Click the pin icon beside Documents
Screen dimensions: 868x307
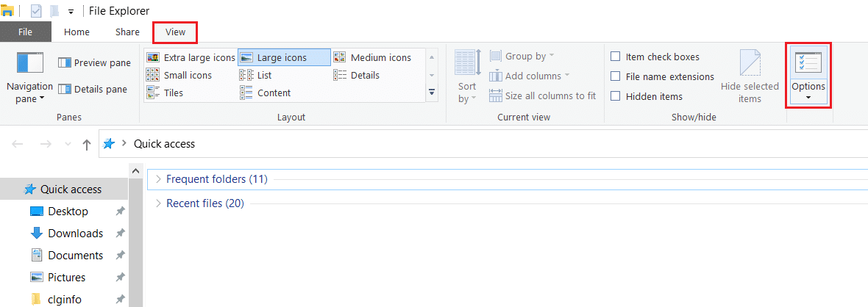pyautogui.click(x=120, y=256)
